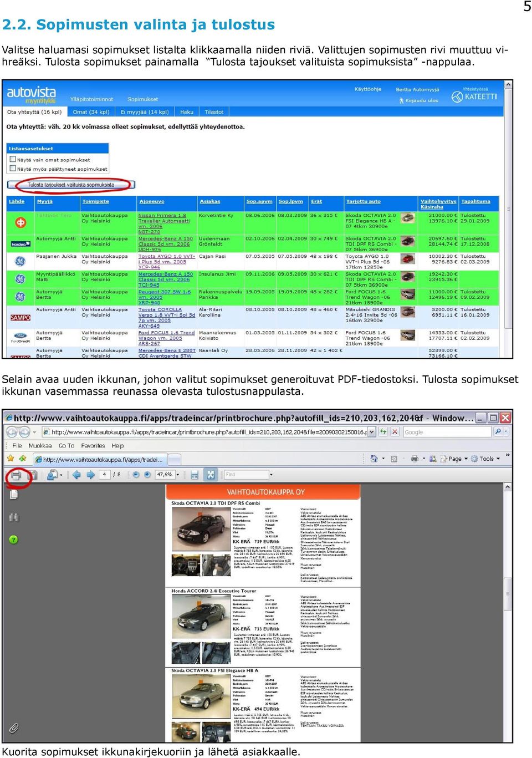Open the Favorites menu
Image resolution: width=532 pixels, height=758 pixels.
(93, 445)
